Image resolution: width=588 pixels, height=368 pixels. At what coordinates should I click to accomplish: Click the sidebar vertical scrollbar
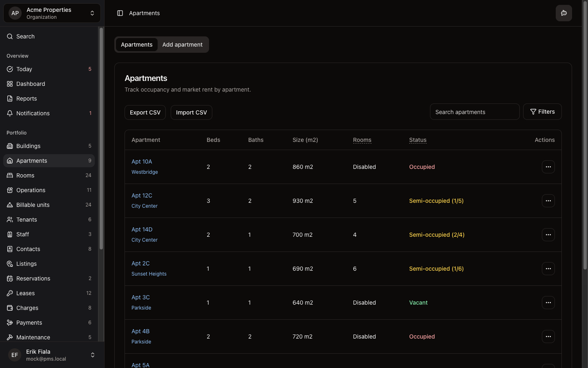pos(101,139)
